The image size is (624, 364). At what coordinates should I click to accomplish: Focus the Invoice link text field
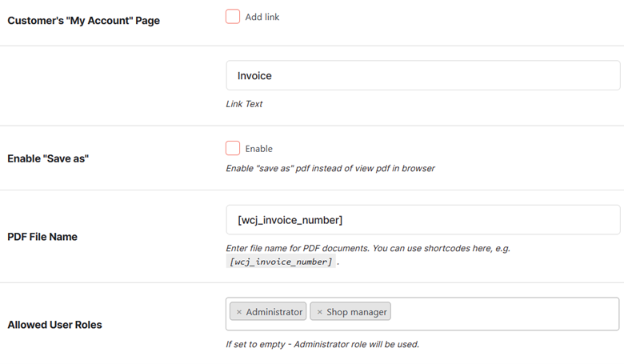pos(423,75)
